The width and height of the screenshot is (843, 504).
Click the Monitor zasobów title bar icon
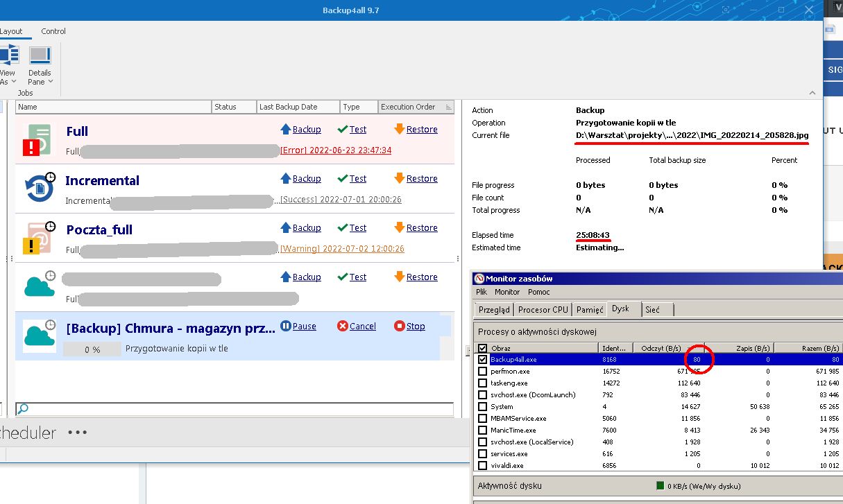tap(479, 279)
